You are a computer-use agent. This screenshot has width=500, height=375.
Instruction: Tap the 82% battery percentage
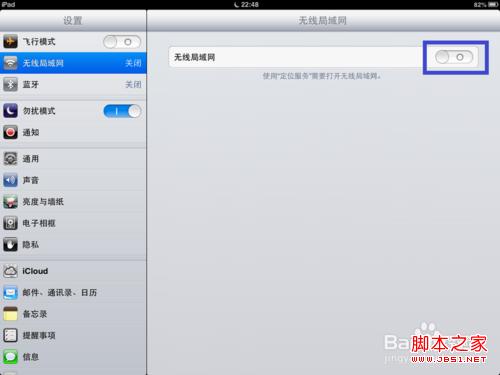coord(480,5)
